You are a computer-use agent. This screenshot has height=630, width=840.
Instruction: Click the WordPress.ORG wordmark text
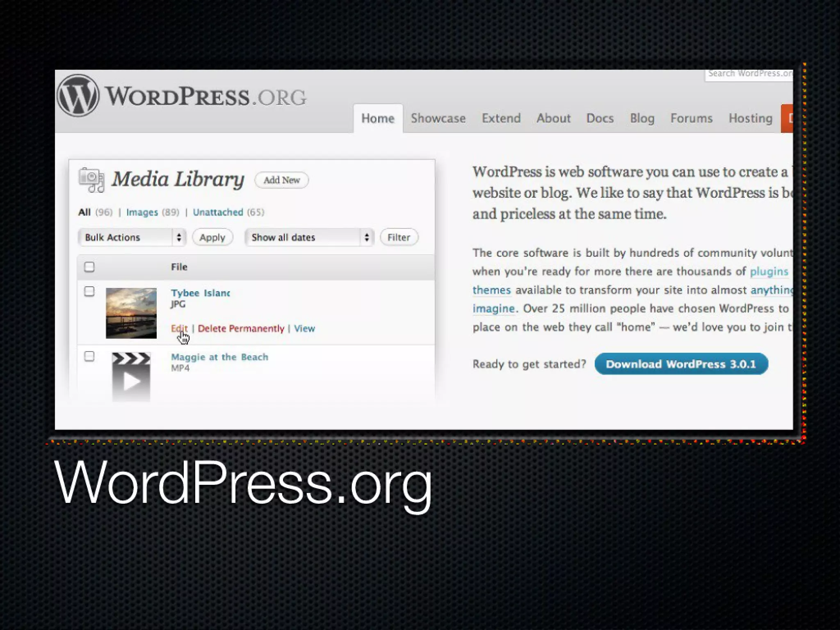(x=205, y=96)
